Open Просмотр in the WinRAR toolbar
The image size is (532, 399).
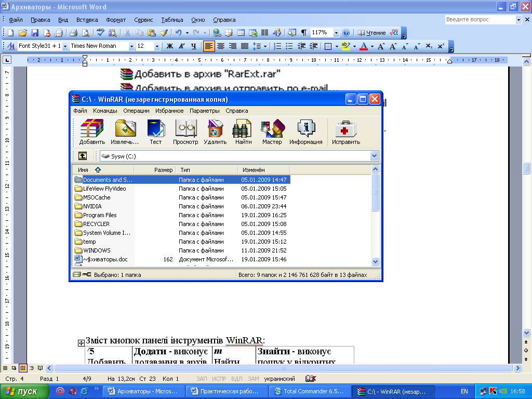[185, 132]
